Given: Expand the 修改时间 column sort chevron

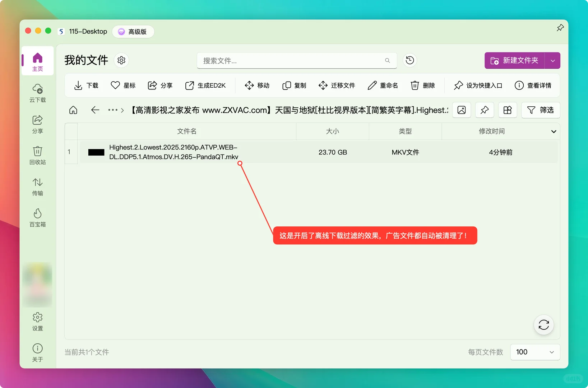Looking at the screenshot, I should 554,131.
